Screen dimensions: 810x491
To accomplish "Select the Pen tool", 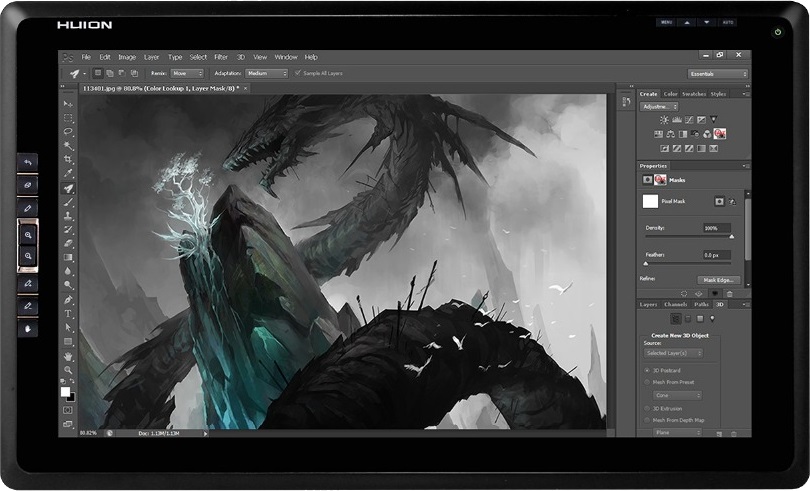I will 68,299.
